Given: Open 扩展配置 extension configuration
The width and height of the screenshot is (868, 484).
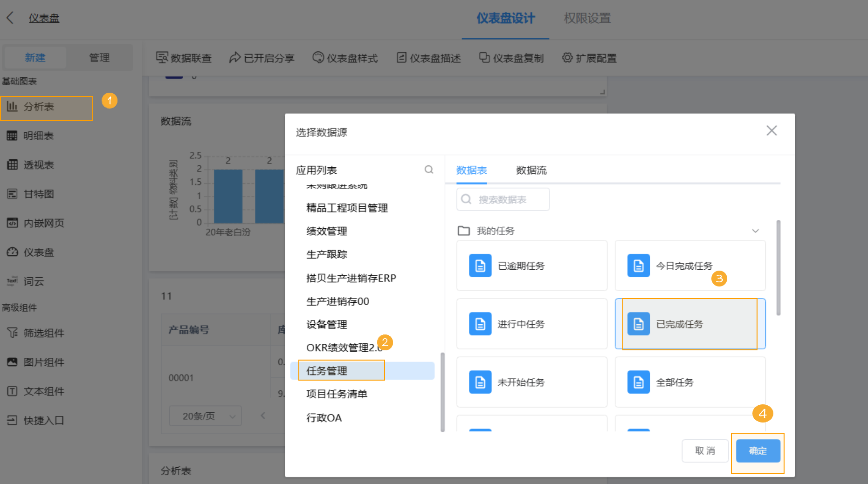Looking at the screenshot, I should [589, 58].
